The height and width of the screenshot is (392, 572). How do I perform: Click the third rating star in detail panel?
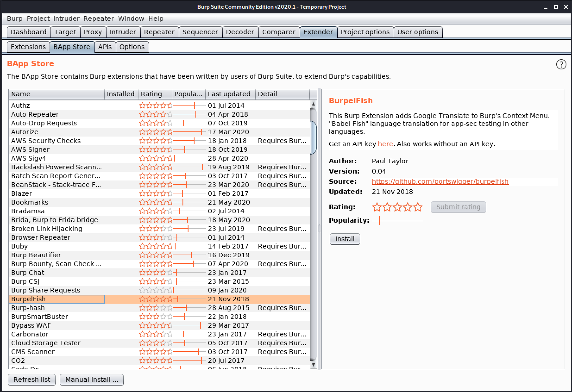[397, 207]
